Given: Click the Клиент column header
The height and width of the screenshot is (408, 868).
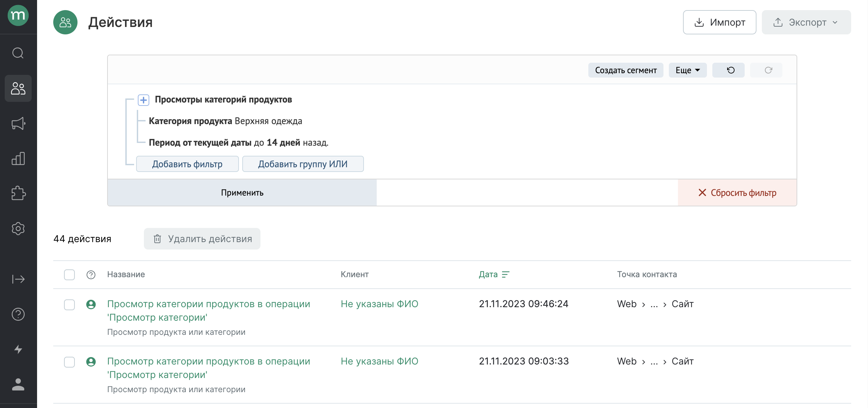Looking at the screenshot, I should coord(354,274).
